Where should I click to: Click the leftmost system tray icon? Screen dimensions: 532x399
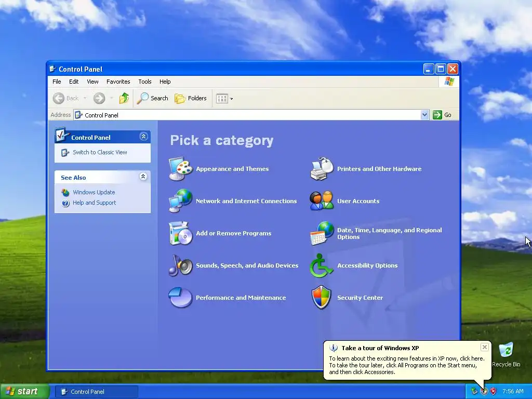click(474, 391)
